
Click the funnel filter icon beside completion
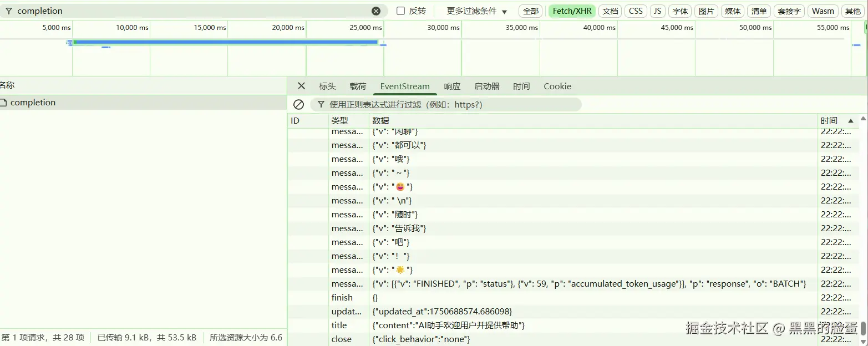pyautogui.click(x=8, y=11)
